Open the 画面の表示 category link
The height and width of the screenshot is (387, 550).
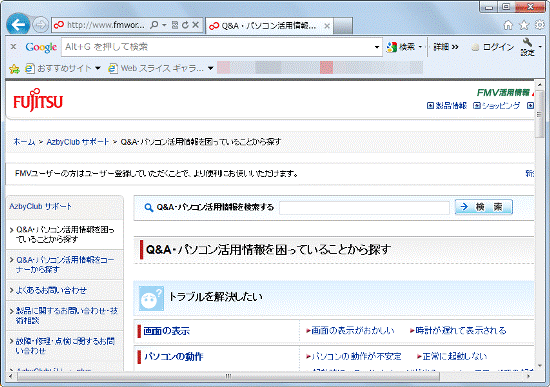click(x=167, y=331)
